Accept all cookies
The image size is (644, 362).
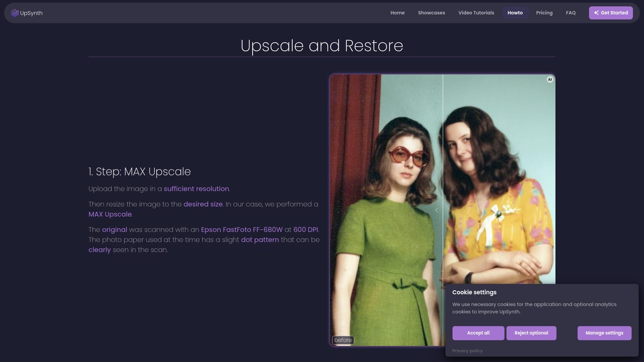[x=478, y=333]
